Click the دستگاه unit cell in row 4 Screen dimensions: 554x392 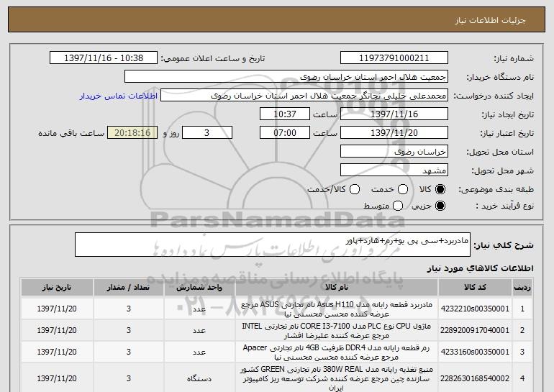tap(199, 378)
